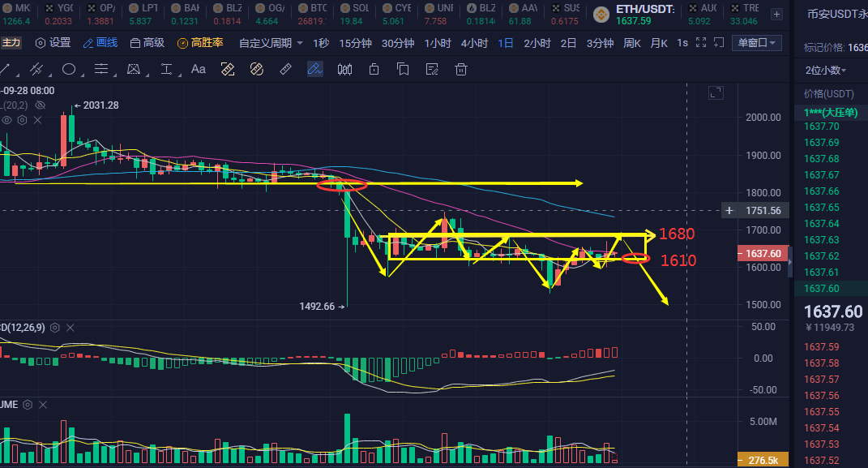Image resolution: width=868 pixels, height=468 pixels.
Task: Select the 1s timeframe
Action: pyautogui.click(x=682, y=43)
